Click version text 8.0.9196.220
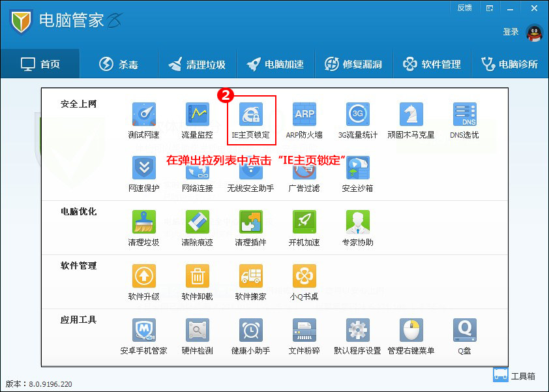The height and width of the screenshot is (392, 549). pos(50,384)
